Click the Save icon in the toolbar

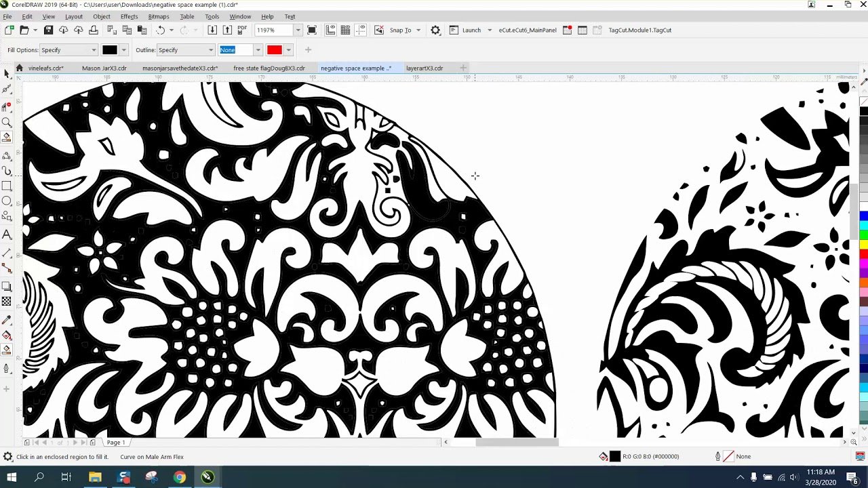click(48, 30)
